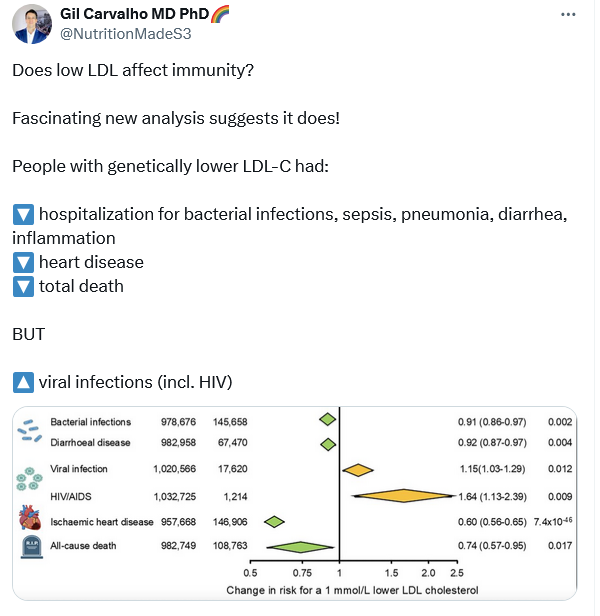
Task: Click the 'Does low LDL affect immunity?' text
Action: pos(133,70)
